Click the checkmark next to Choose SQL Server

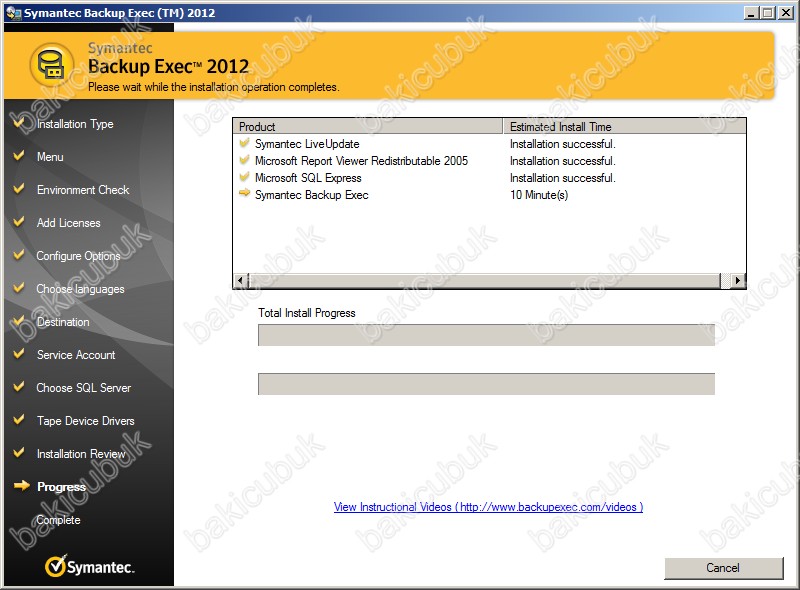point(19,386)
